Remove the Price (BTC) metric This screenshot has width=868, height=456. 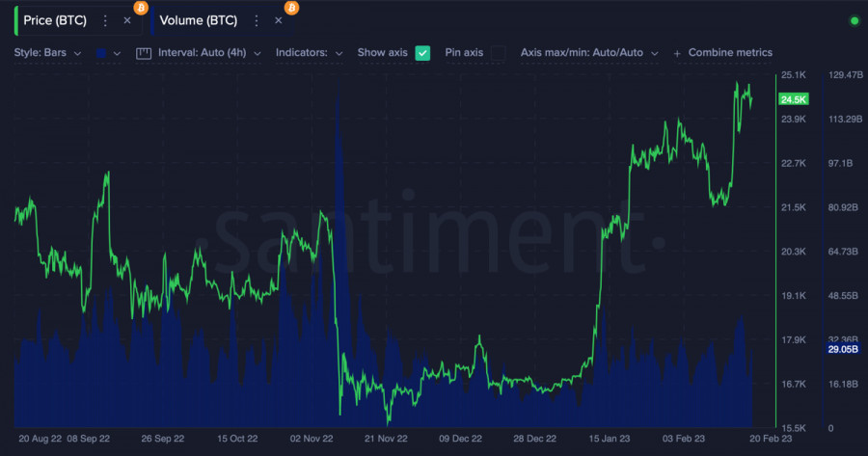pyautogui.click(x=127, y=20)
